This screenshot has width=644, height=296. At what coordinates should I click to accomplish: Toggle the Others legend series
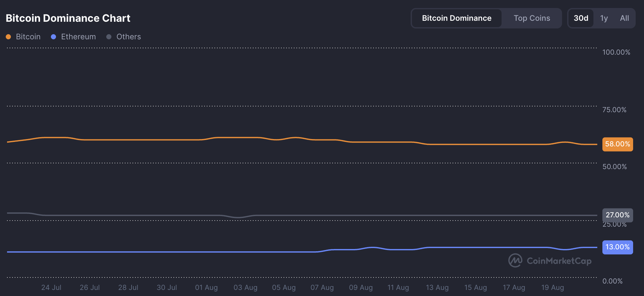[x=124, y=37]
